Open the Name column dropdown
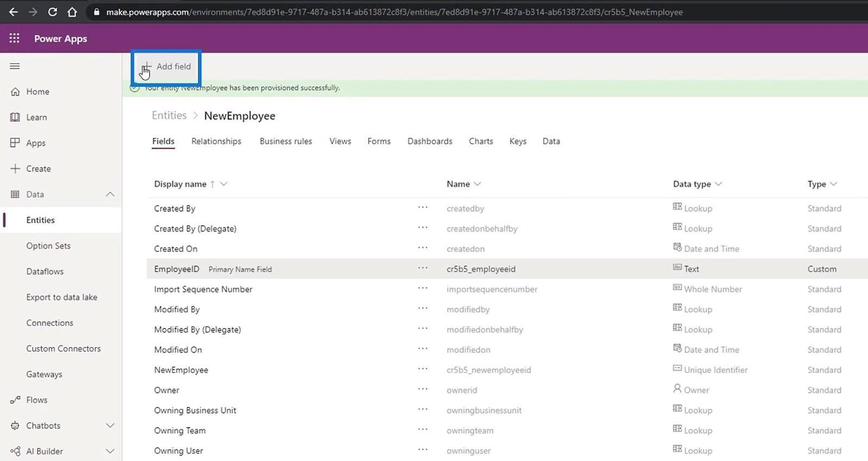Viewport: 868px width, 461px height. tap(477, 184)
